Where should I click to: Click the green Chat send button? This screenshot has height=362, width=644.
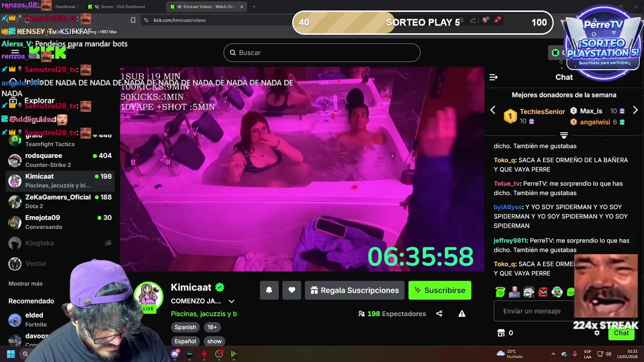621,333
